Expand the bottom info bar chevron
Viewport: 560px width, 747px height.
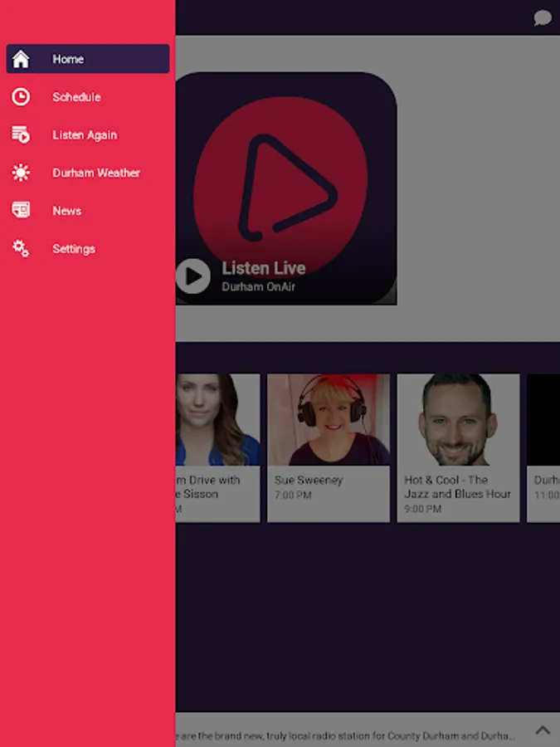[543, 730]
